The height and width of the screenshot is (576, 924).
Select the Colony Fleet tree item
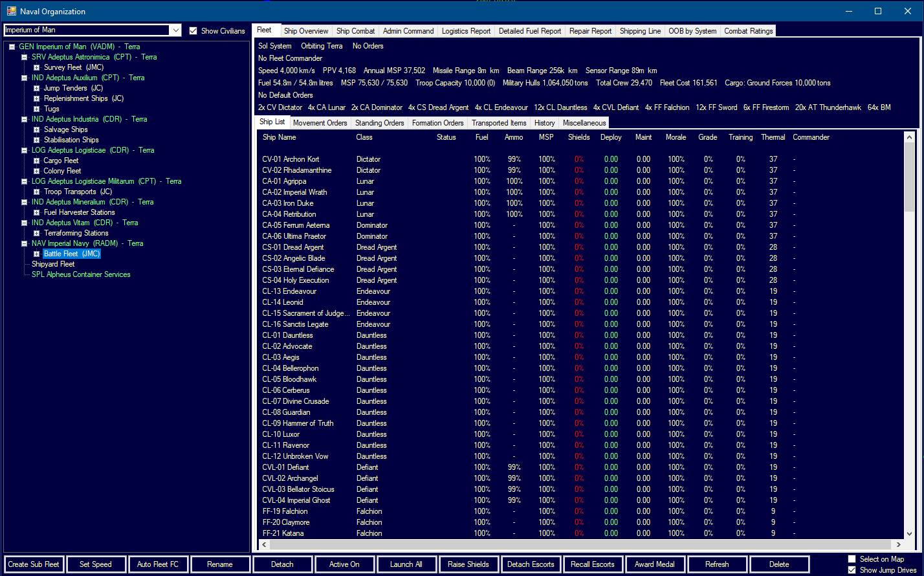(x=62, y=171)
